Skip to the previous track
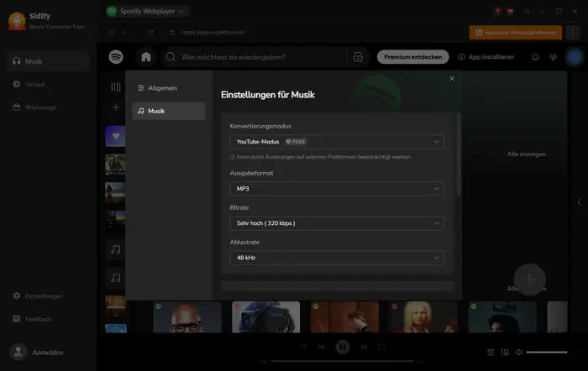The width and height of the screenshot is (588, 371). click(x=322, y=347)
